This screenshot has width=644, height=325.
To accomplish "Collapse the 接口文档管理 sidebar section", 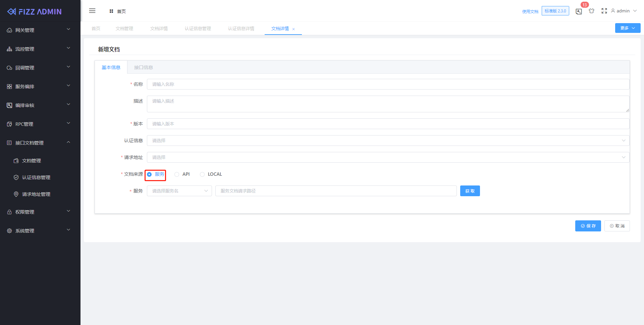I will (x=30, y=143).
